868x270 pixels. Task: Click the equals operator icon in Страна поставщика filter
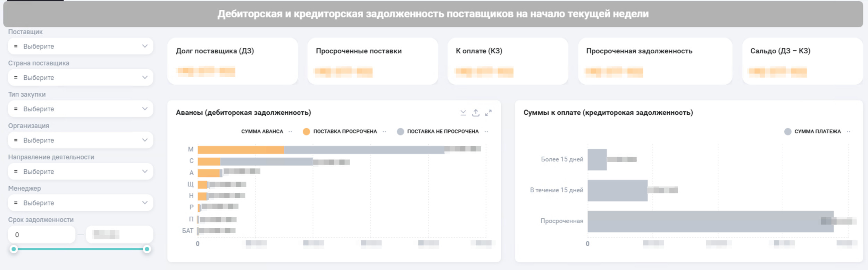point(16,78)
